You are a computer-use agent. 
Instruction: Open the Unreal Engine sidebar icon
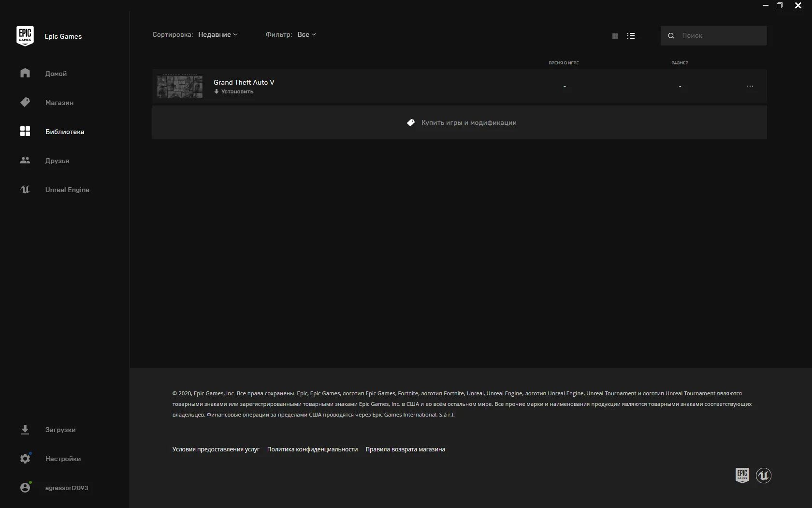[x=25, y=189]
